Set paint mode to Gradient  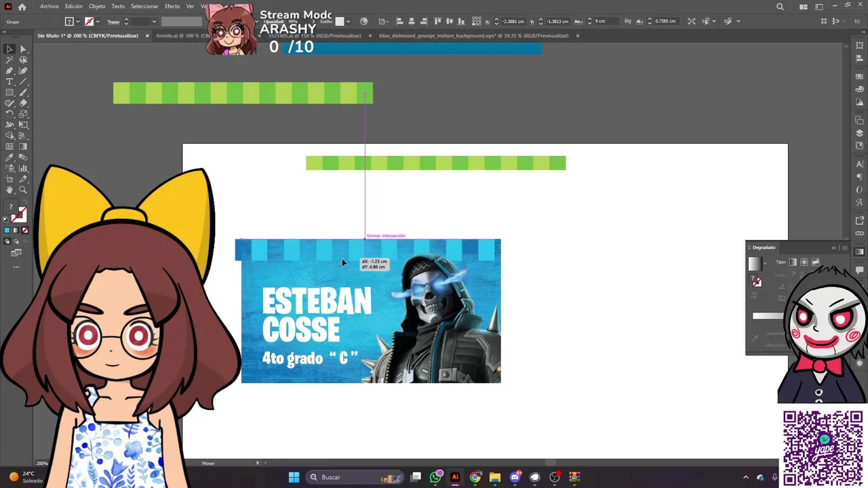point(16,230)
